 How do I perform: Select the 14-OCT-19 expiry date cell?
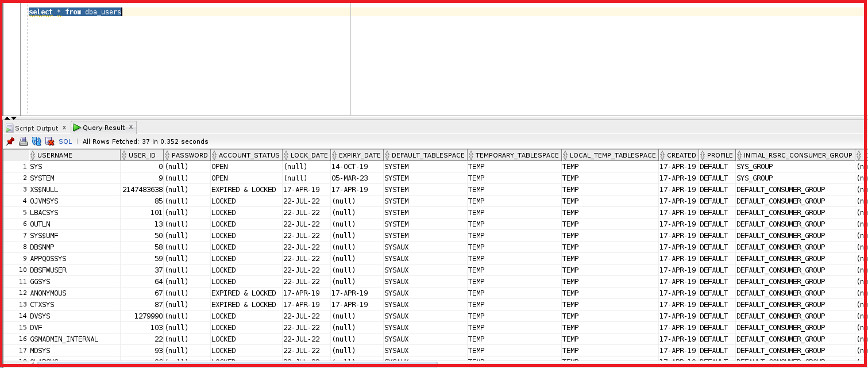tap(357, 167)
